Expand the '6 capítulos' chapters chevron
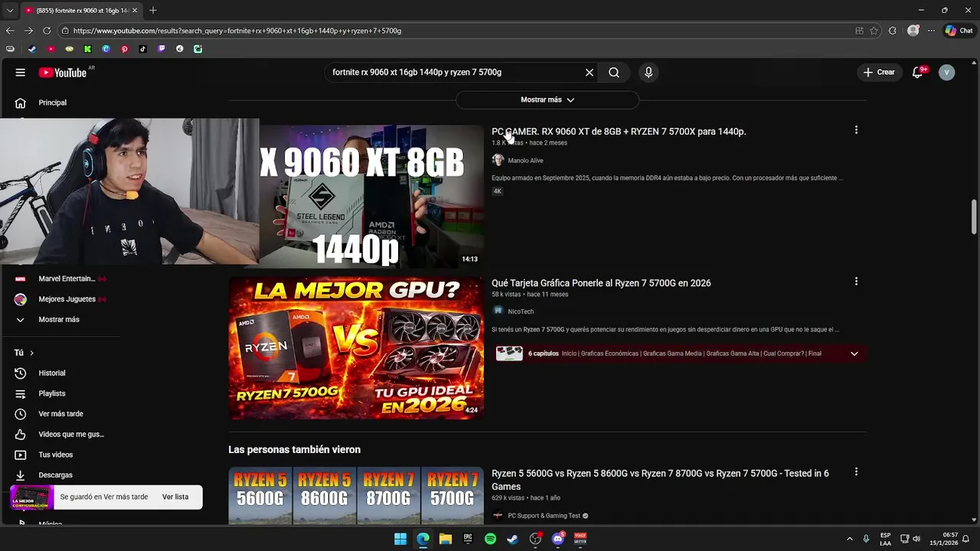 854,354
